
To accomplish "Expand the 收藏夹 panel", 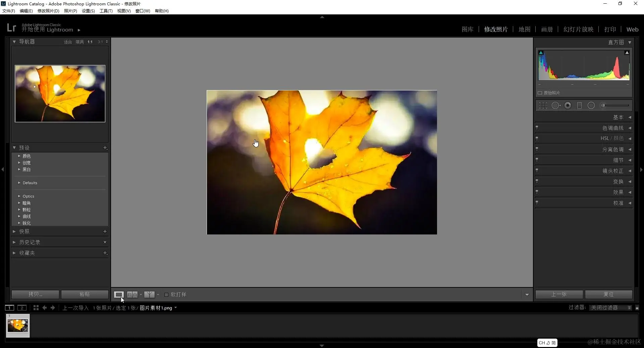I will (14, 253).
